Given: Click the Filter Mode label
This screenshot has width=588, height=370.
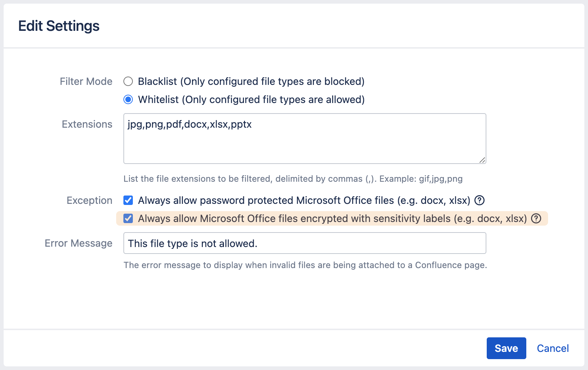Looking at the screenshot, I should (x=86, y=82).
